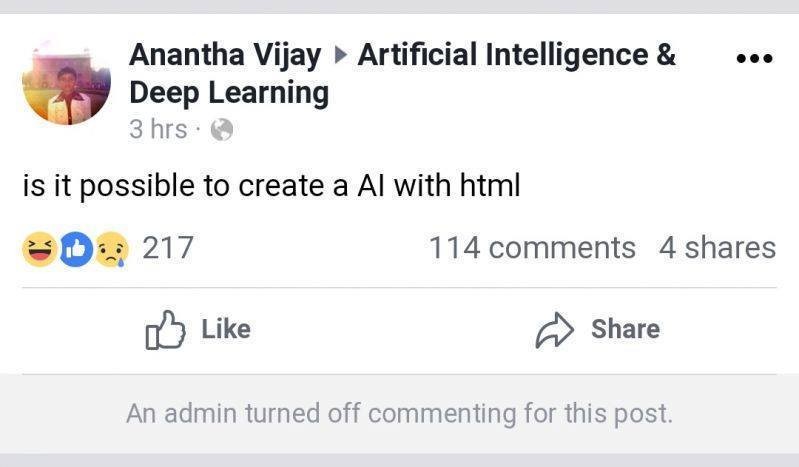The image size is (799, 467).
Task: Click the admin turned off commenting notice
Action: point(399,413)
